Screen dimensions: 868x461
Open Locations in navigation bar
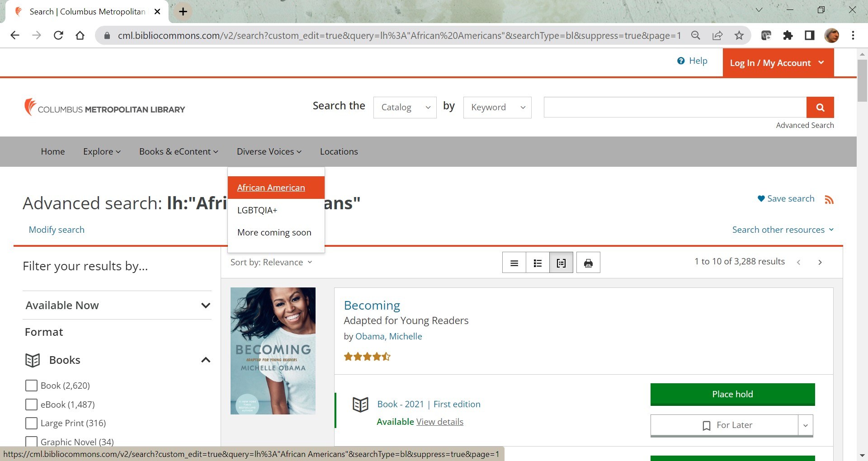(339, 151)
